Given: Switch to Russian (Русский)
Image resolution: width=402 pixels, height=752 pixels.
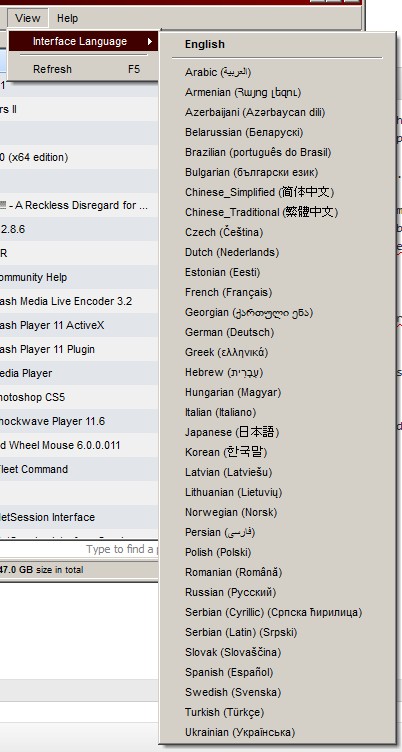Looking at the screenshot, I should 277,592.
